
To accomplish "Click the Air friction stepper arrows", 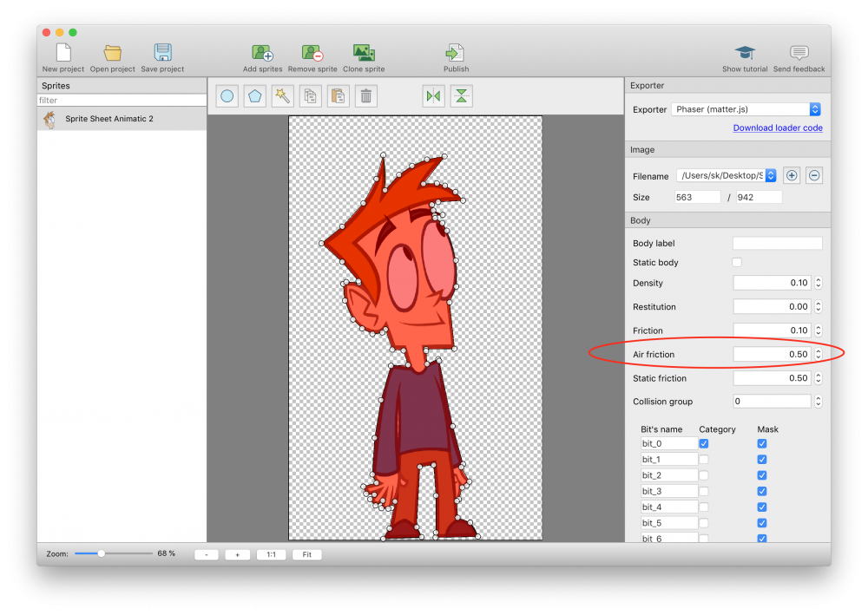I will tap(818, 354).
